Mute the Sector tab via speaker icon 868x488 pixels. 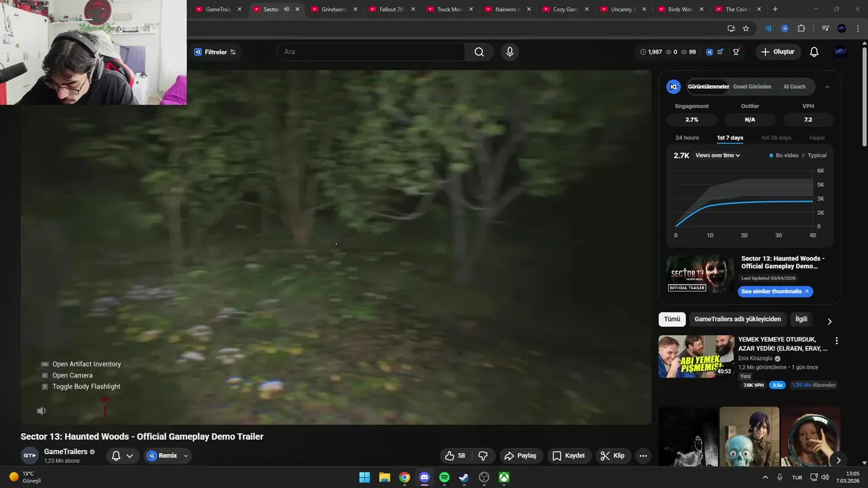coord(286,9)
